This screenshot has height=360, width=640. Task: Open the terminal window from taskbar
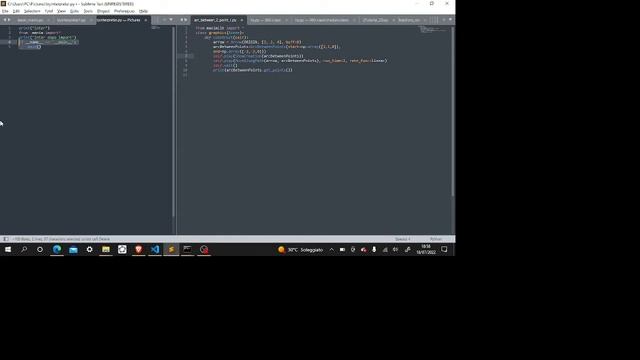pyautogui.click(x=187, y=249)
